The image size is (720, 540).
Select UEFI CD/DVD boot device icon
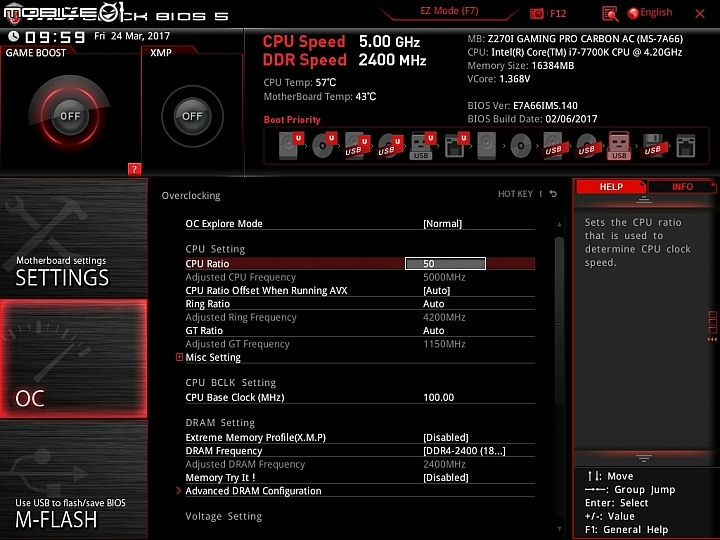[x=325, y=146]
